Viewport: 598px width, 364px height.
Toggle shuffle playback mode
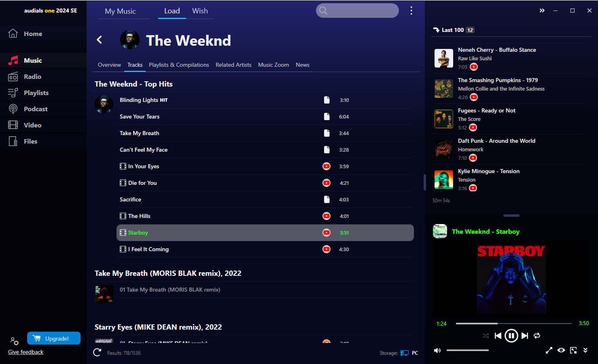[486, 336]
